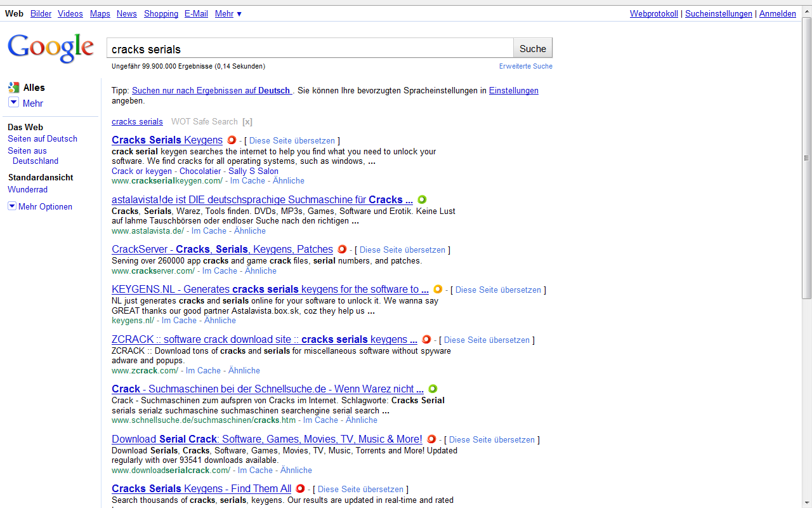This screenshot has height=508, width=812.
Task: Click the Alles icon in the left sidebar
Action: click(13, 88)
